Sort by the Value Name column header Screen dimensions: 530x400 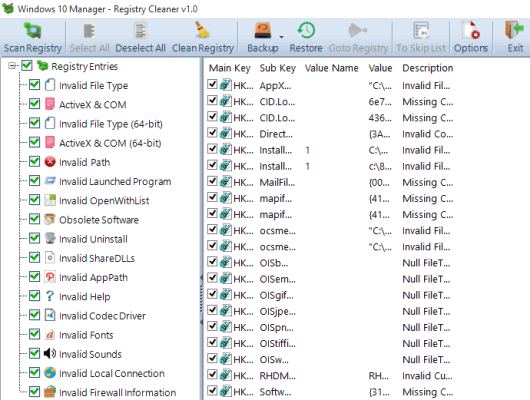pyautogui.click(x=331, y=68)
